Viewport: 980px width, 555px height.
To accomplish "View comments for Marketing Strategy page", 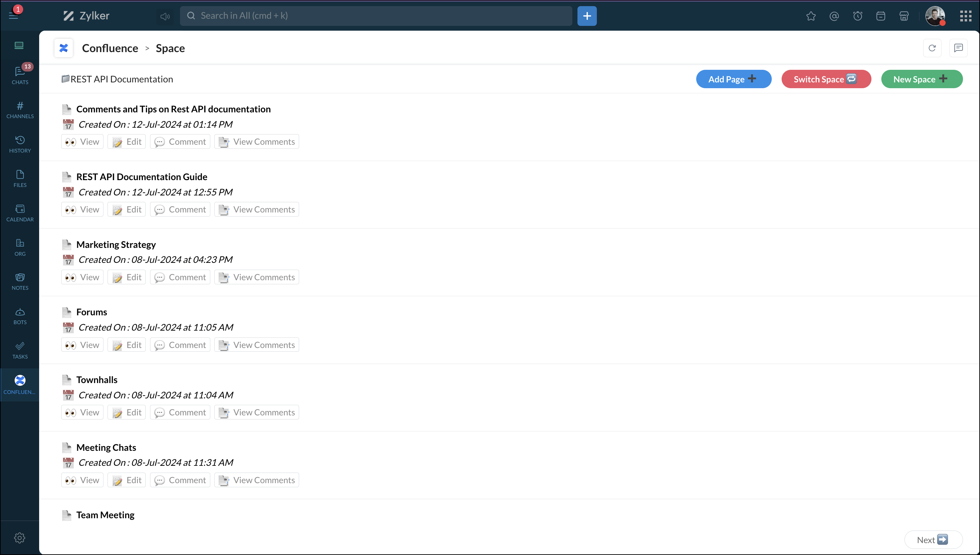I will point(257,277).
